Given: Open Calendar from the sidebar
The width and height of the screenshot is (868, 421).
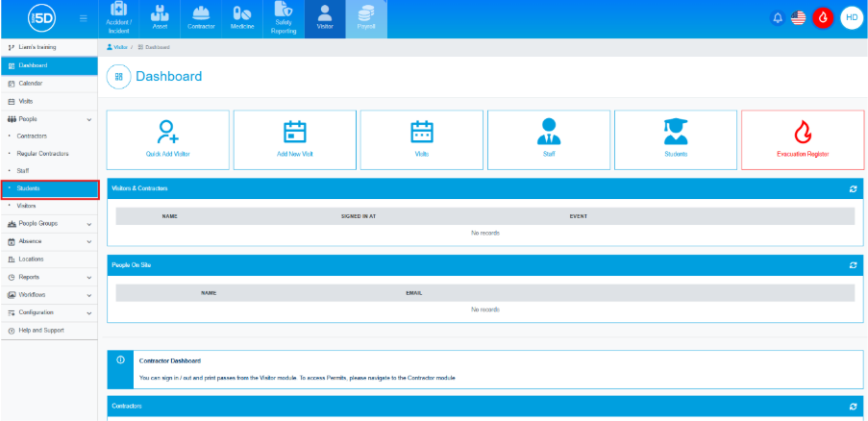Looking at the screenshot, I should click(x=31, y=84).
